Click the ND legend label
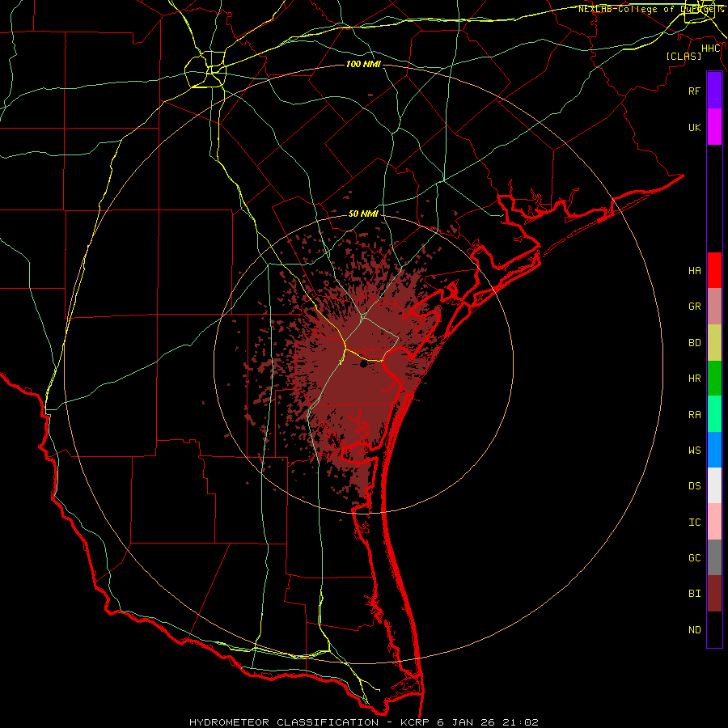The height and width of the screenshot is (728, 728). [694, 630]
